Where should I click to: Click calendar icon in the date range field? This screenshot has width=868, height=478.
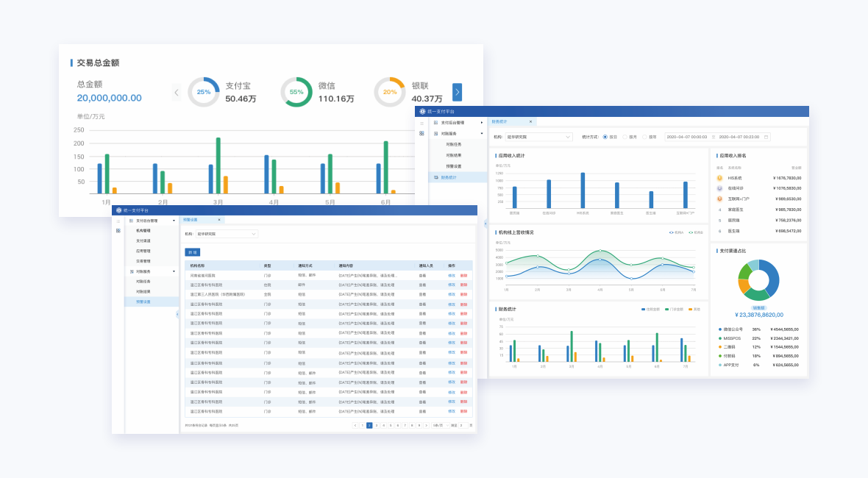(766, 137)
